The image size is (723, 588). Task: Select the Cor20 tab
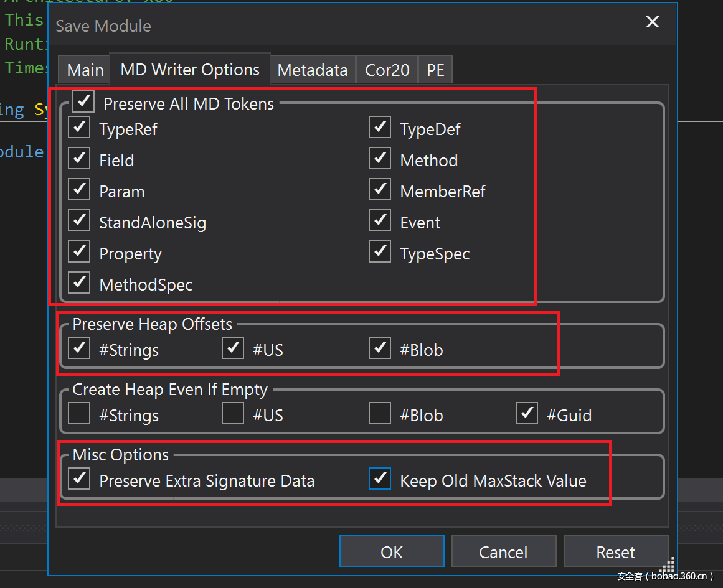[x=387, y=70]
